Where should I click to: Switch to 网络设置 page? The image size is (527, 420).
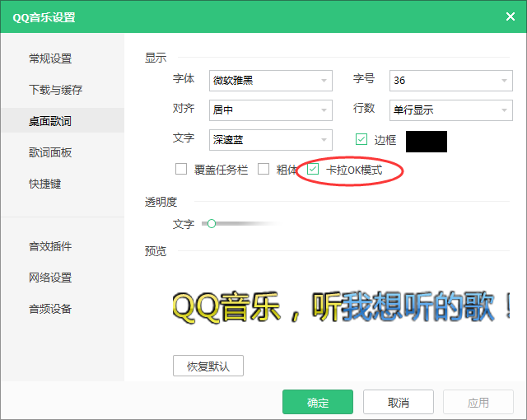coord(50,278)
